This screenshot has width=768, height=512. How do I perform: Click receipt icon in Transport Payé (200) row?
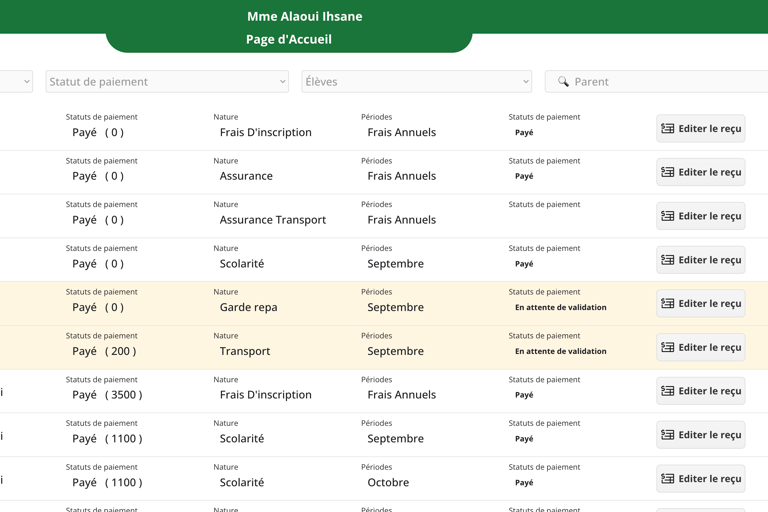(x=668, y=348)
